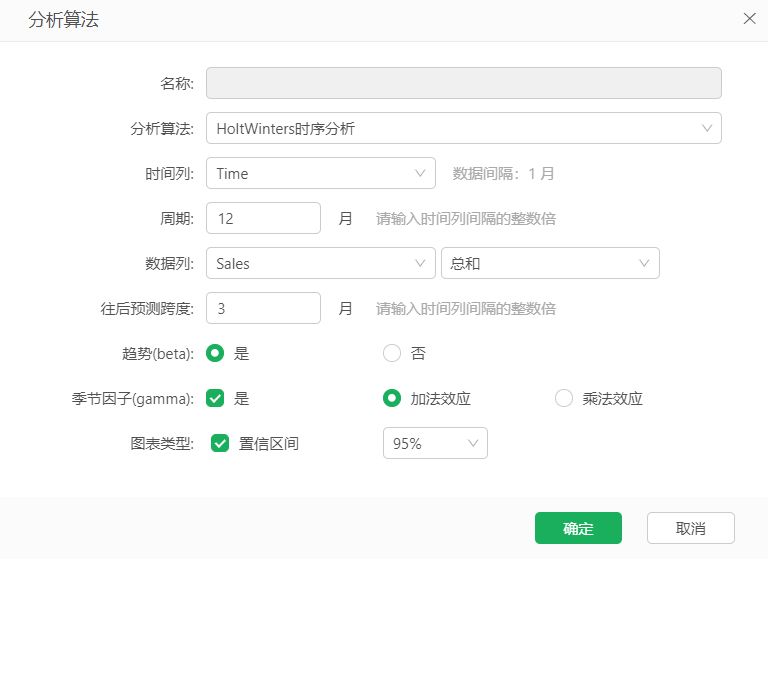This screenshot has width=768, height=683.
Task: Click the chevron arrow in 95% selector
Action: [472, 443]
